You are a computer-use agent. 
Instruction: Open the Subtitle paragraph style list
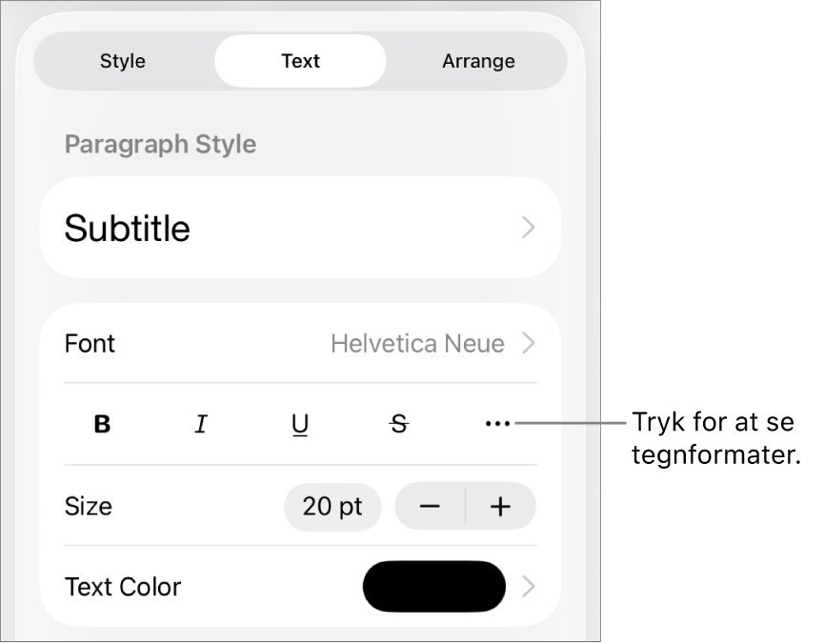click(286, 229)
